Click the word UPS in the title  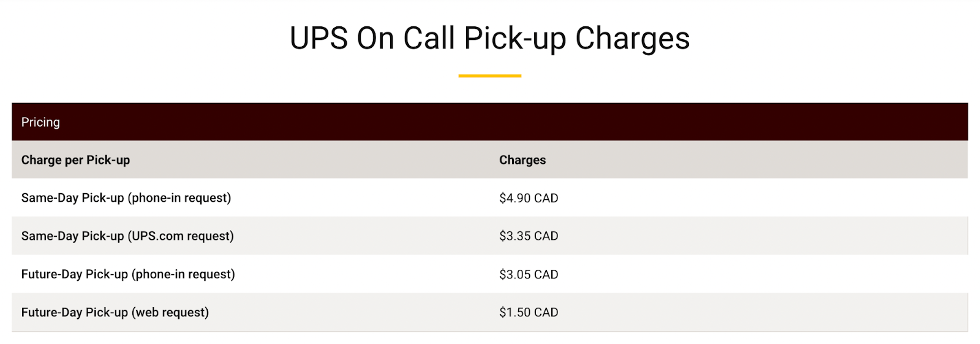(x=318, y=38)
